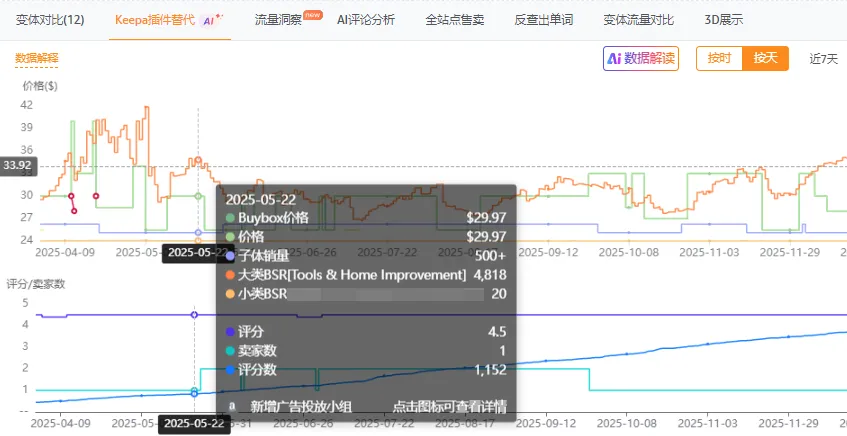Viewport: 847px width, 436px height.
Task: Click the Buybox价格 legend dot
Action: (230, 218)
